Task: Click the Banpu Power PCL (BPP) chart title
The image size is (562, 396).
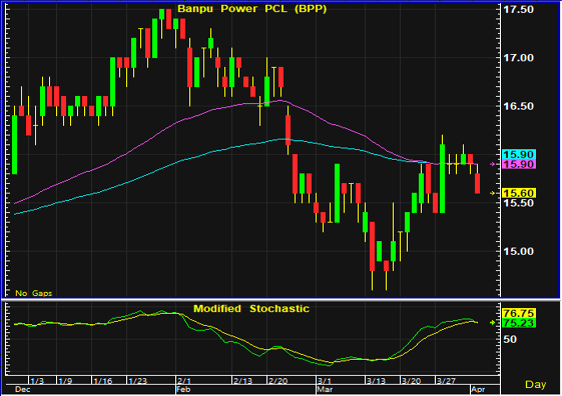Action: tap(252, 9)
